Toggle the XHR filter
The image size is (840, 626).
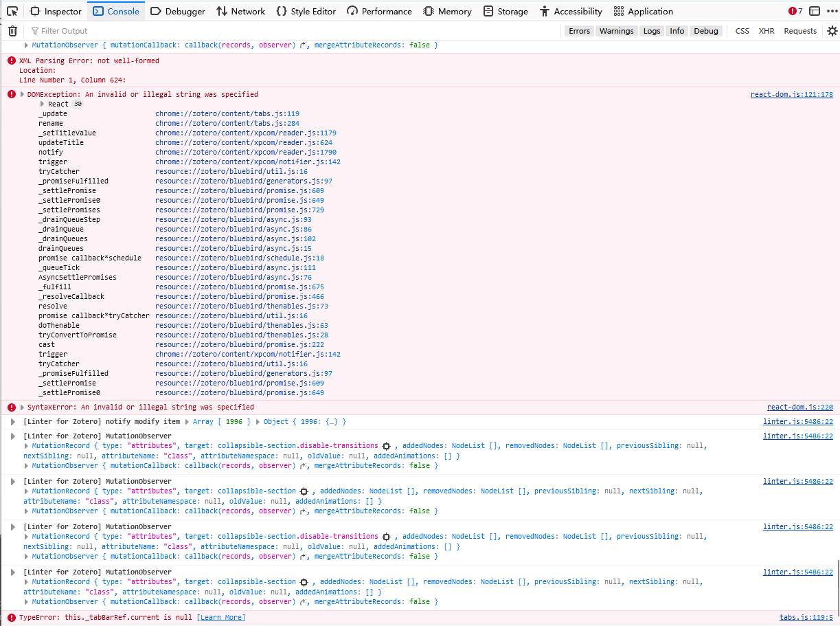767,31
